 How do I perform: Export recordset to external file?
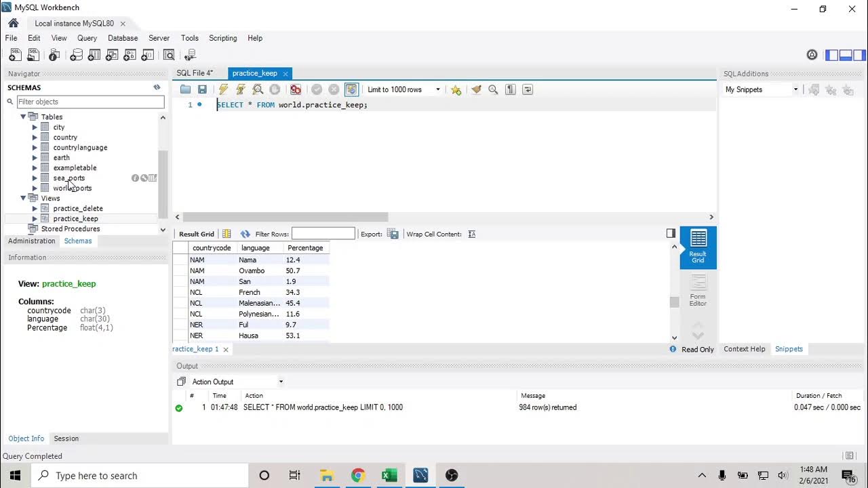pos(393,234)
